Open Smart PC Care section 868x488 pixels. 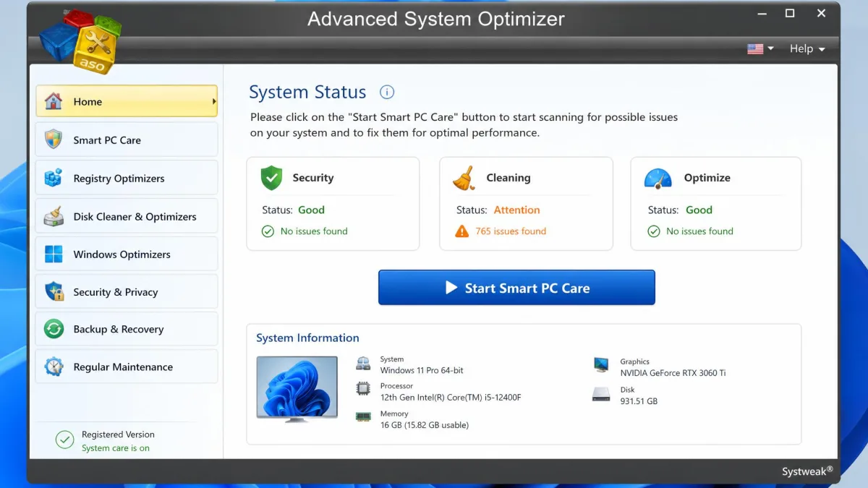[x=127, y=140]
